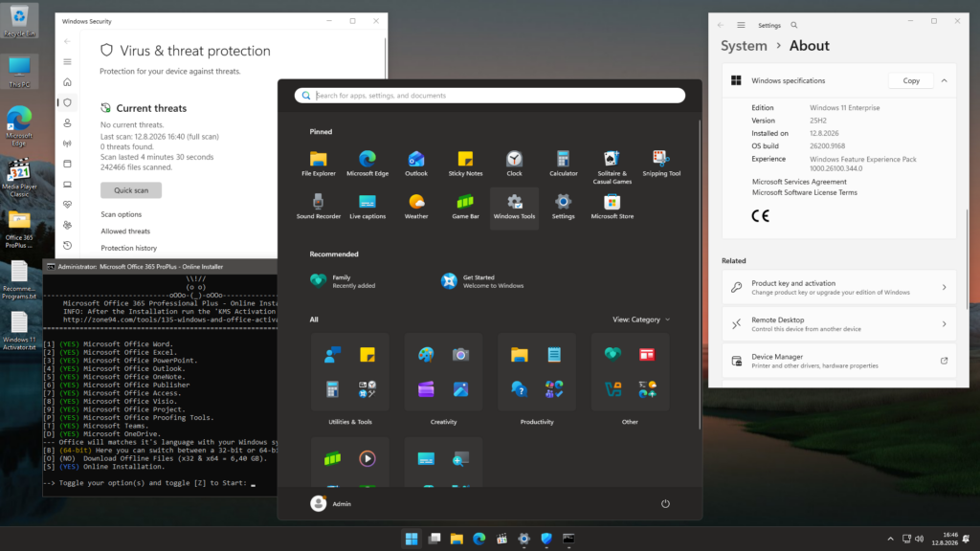Open the Weather app
Viewport: 980px width, 551px height.
pyautogui.click(x=416, y=207)
